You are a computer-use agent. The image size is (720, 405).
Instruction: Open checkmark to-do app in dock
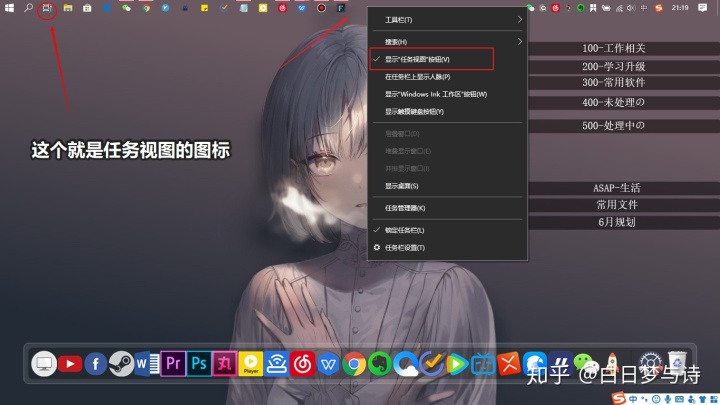431,364
